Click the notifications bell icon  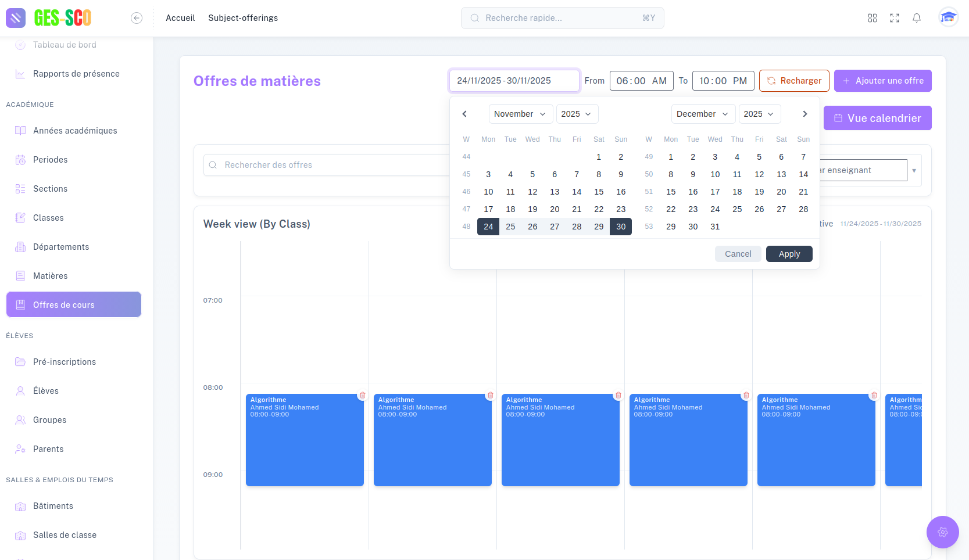[917, 18]
